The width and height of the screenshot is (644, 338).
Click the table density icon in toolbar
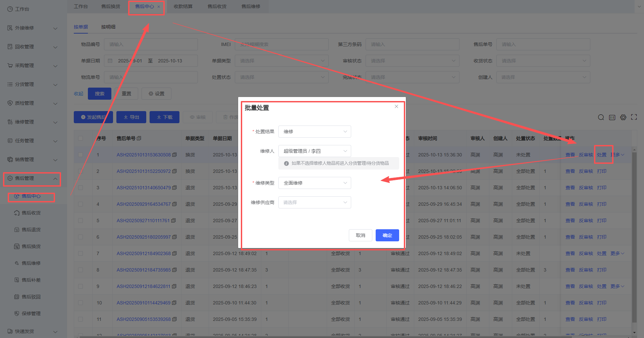tap(612, 117)
